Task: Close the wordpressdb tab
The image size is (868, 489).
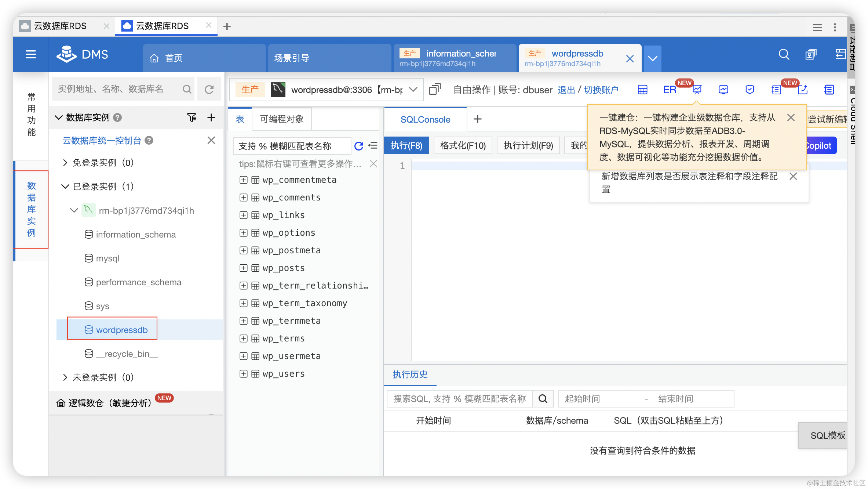Action: (x=630, y=59)
